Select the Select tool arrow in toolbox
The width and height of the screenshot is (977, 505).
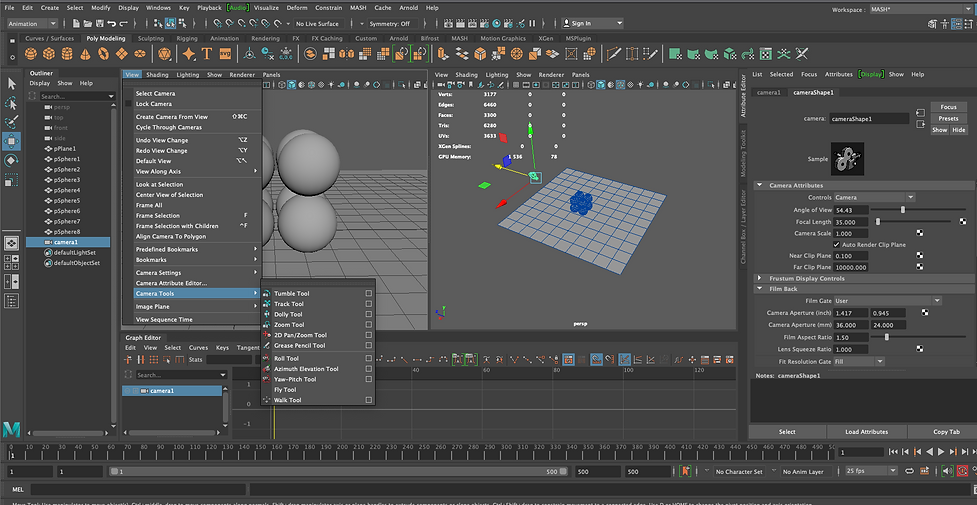pos(11,84)
